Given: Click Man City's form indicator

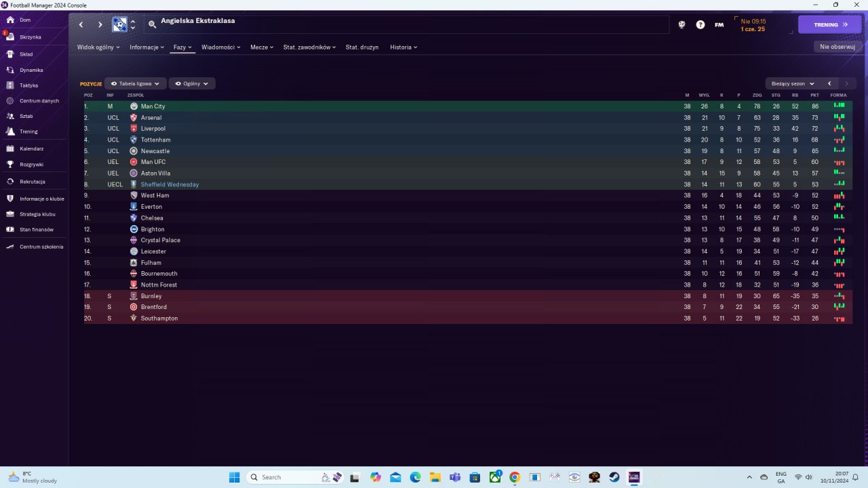Looking at the screenshot, I should (839, 106).
